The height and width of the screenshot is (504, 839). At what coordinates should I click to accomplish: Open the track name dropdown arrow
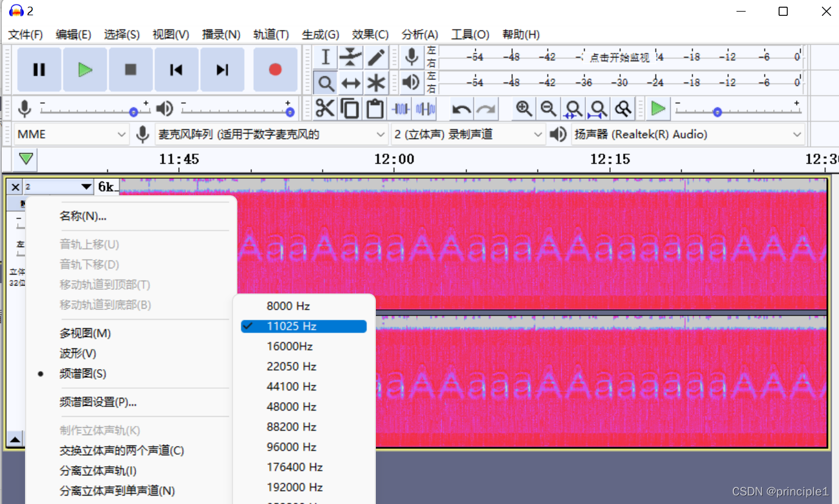85,187
